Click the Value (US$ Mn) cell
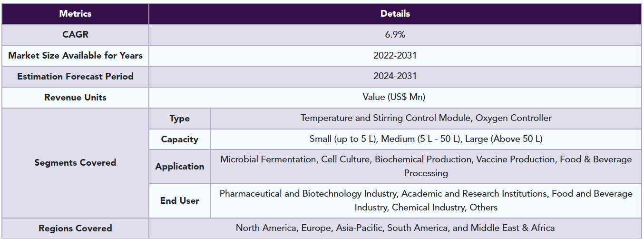 395,98
